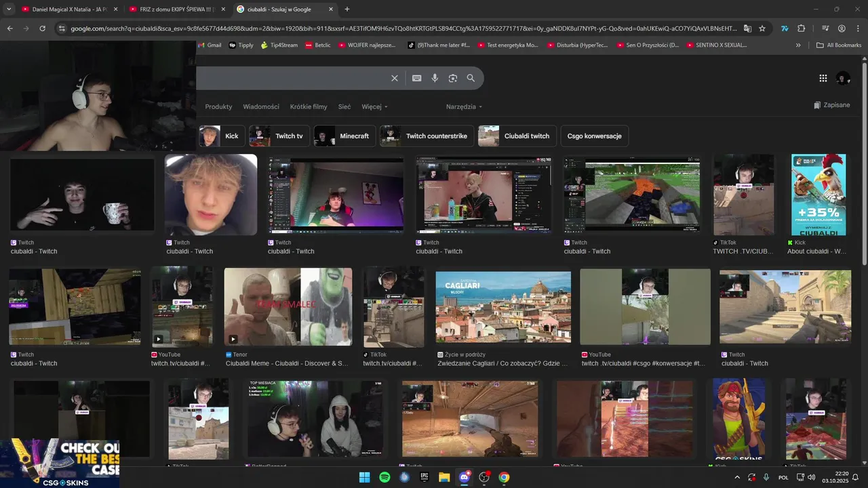View site information in address bar
This screenshot has height=488, width=868.
[61, 28]
